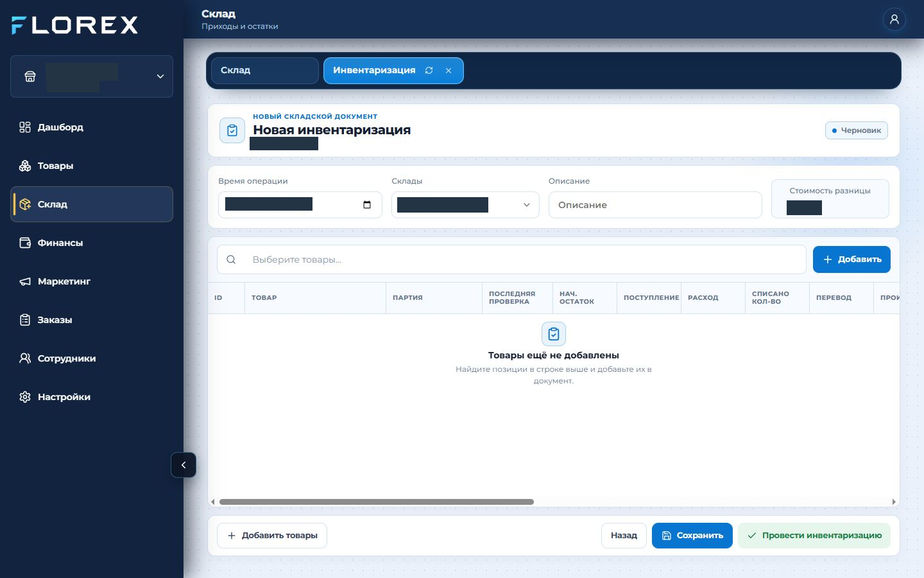
Task: Click the Сохранить button
Action: coord(692,536)
